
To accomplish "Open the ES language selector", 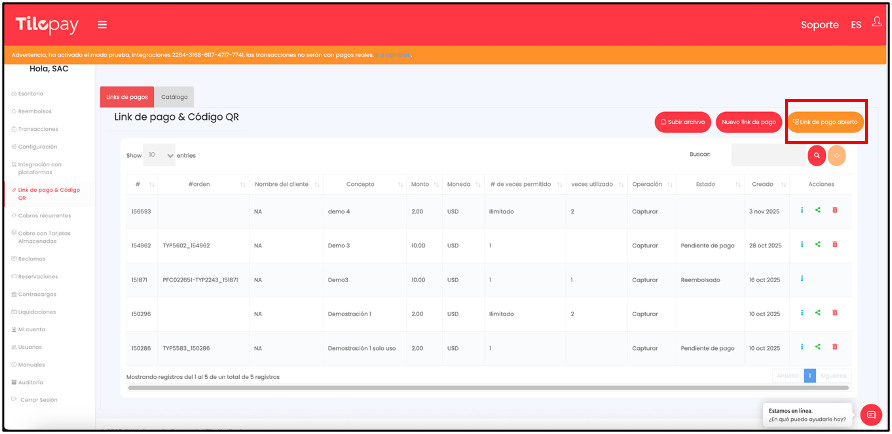I will (856, 24).
